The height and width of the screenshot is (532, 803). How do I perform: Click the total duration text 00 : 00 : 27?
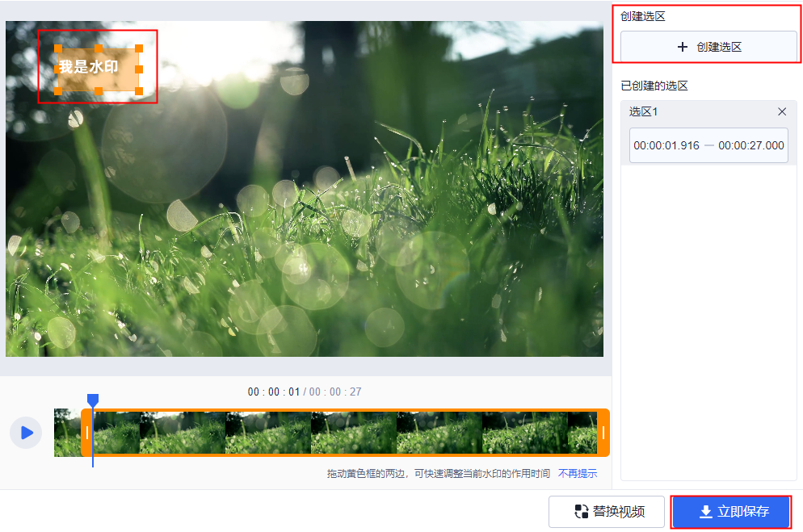pos(335,392)
